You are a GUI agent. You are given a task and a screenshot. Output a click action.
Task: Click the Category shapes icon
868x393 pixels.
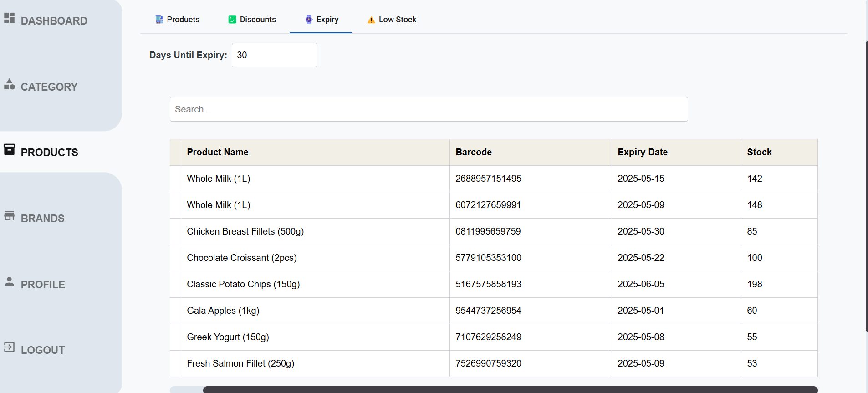pyautogui.click(x=9, y=84)
